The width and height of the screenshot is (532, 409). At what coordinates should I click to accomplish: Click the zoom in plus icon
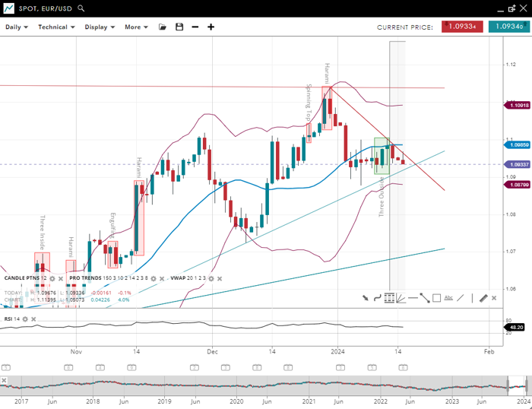tap(211, 27)
